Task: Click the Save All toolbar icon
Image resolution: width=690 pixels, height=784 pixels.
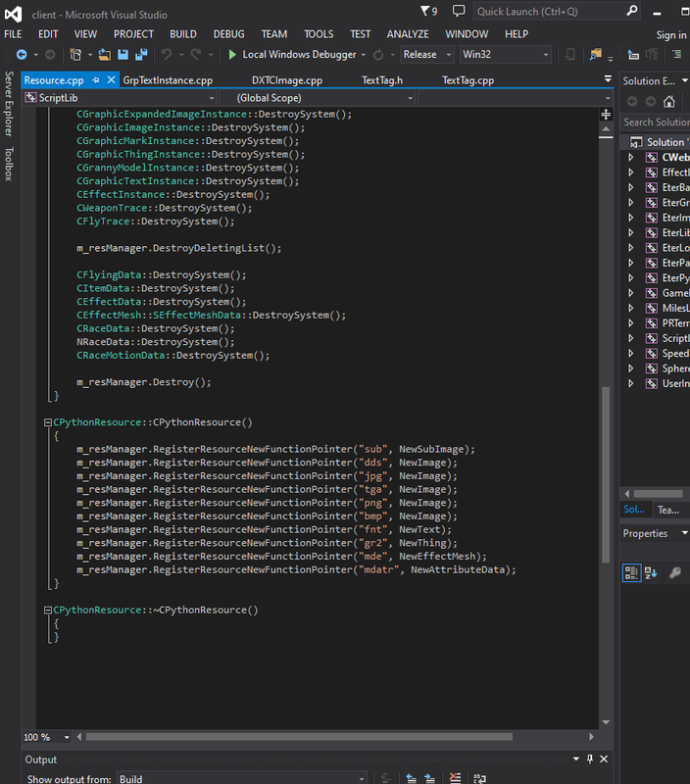Action: pyautogui.click(x=141, y=54)
